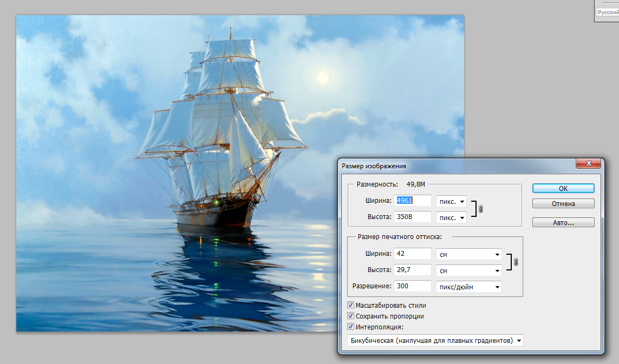Click the print width field showing 42
Image resolution: width=619 pixels, height=364 pixels.
413,254
